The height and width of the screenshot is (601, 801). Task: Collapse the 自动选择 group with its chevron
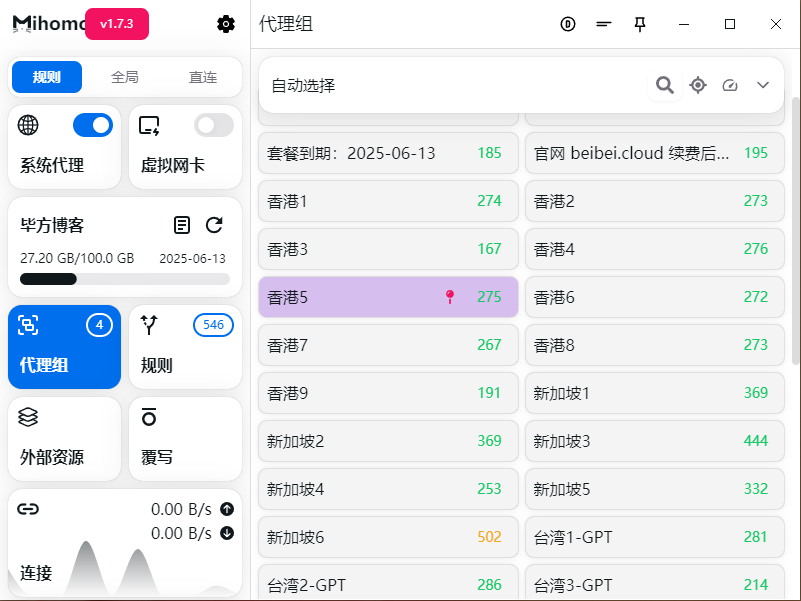click(x=762, y=85)
